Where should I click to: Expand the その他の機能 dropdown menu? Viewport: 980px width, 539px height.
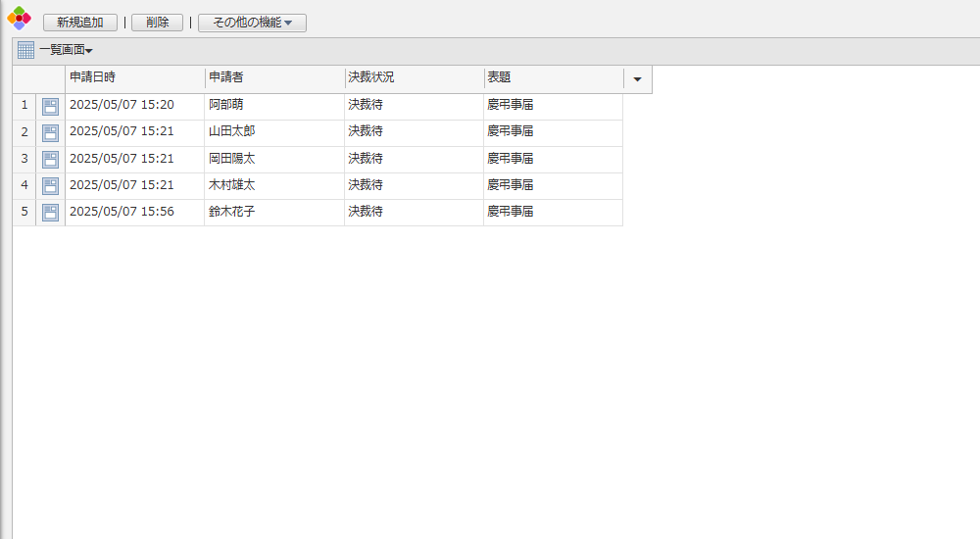(x=252, y=23)
